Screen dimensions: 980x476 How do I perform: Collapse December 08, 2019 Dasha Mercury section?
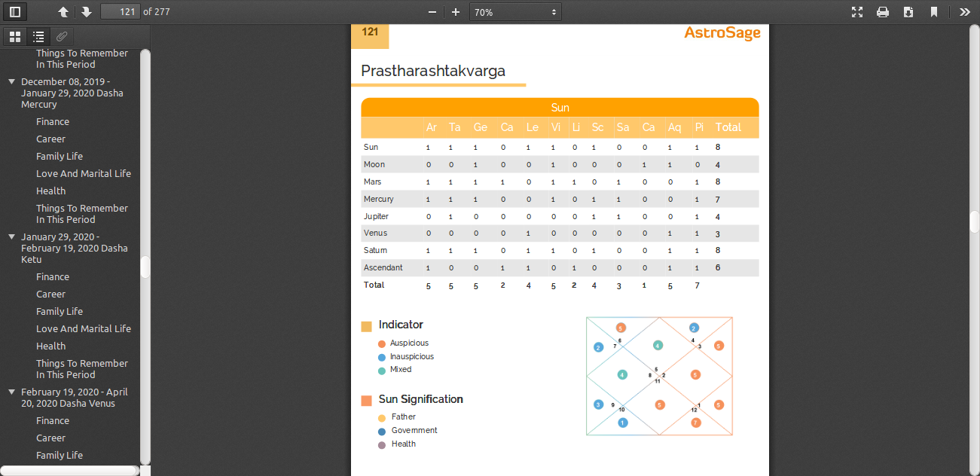pos(11,81)
